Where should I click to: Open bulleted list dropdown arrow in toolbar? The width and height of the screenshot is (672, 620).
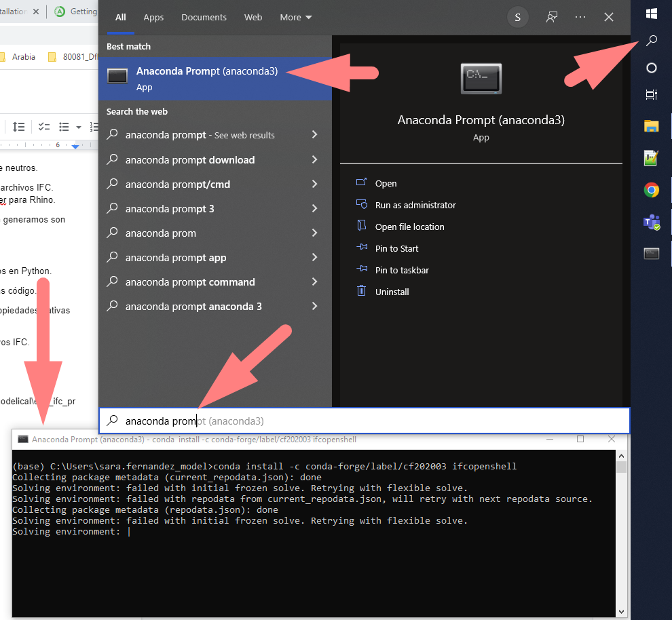(79, 127)
